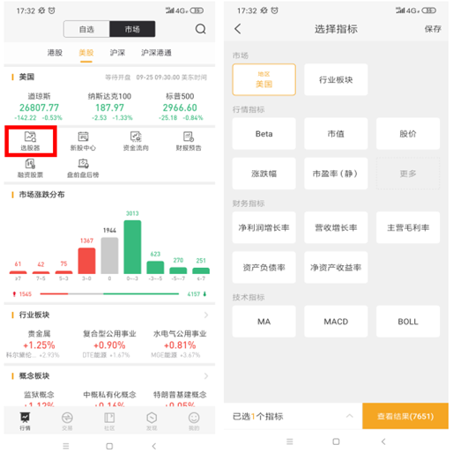Image resolution: width=476 pixels, height=467 pixels.
Task: Expand the 概念板块 section chevron
Action: coord(206,376)
